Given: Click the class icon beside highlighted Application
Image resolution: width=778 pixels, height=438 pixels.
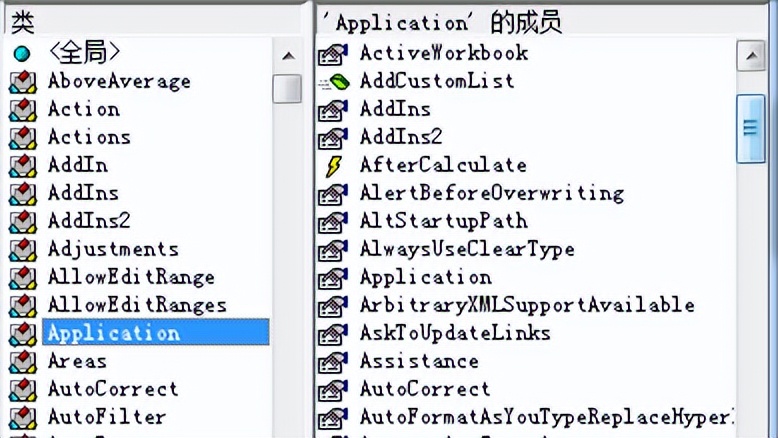Looking at the screenshot, I should 23,334.
